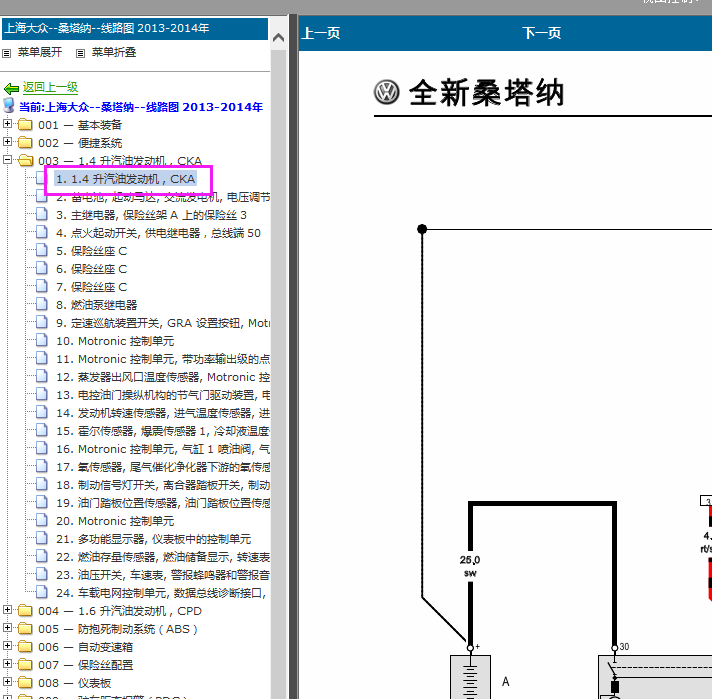Click the VW logo in diagram header
This screenshot has width=712, height=699.
[386, 92]
